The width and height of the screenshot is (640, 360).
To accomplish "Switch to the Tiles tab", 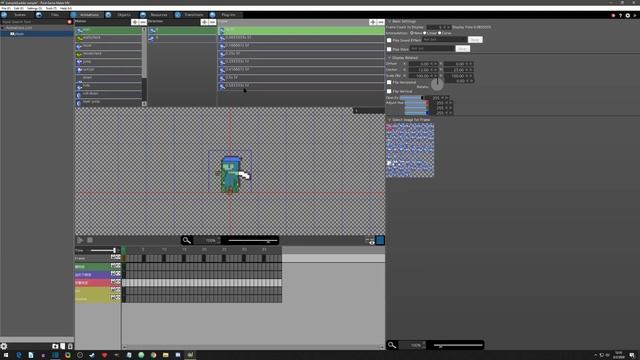I will click(55, 15).
